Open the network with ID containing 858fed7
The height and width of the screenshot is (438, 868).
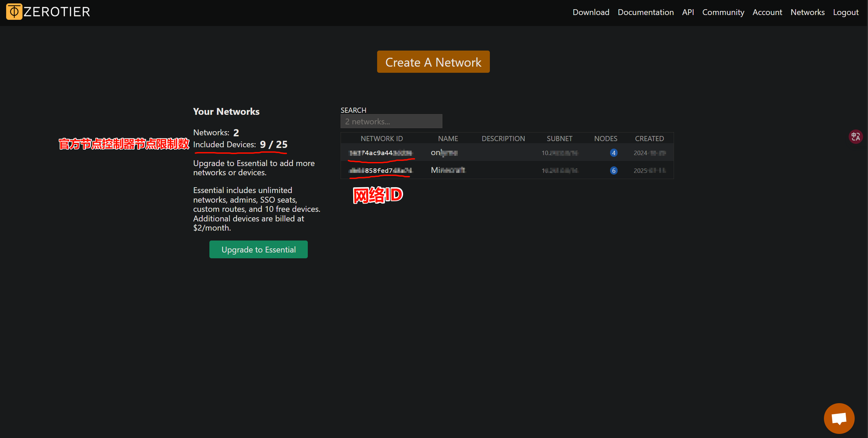click(x=381, y=170)
